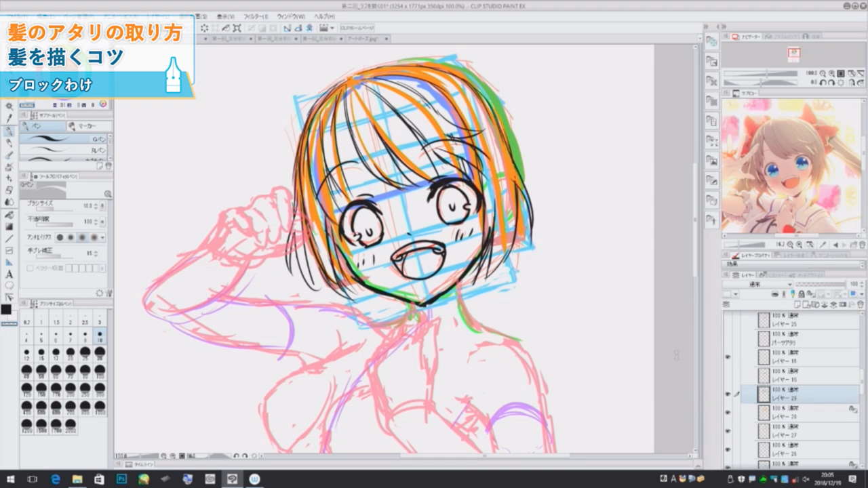Image resolution: width=868 pixels, height=488 pixels.
Task: Open Edge browser from the taskbar
Action: pos(56,479)
